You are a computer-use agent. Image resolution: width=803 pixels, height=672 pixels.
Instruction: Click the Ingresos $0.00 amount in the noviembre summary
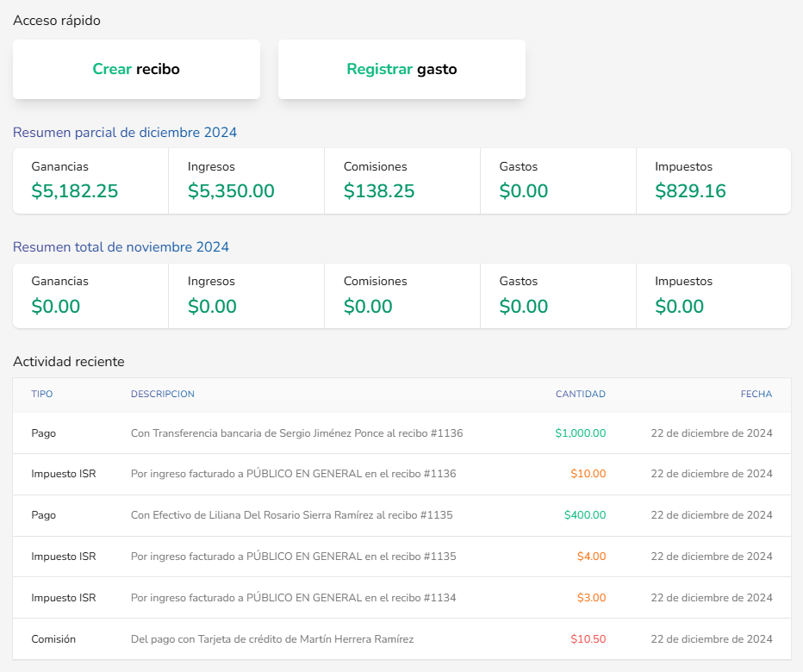click(212, 307)
